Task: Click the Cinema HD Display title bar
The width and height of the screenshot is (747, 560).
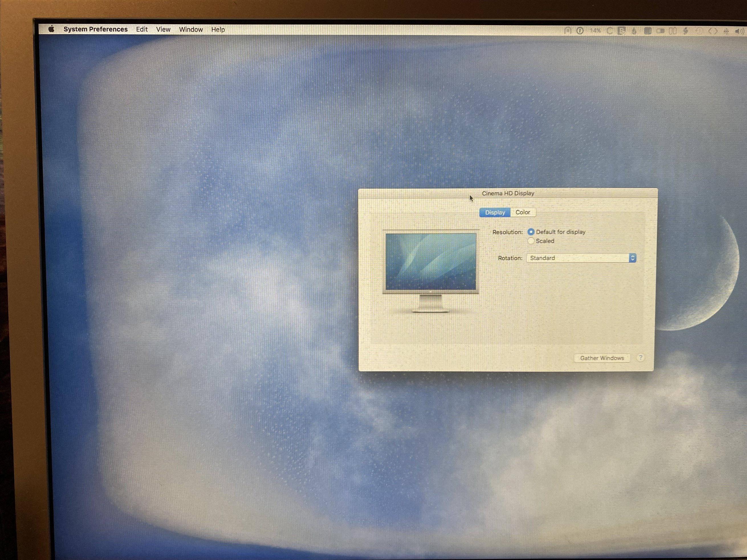Action: (x=508, y=193)
